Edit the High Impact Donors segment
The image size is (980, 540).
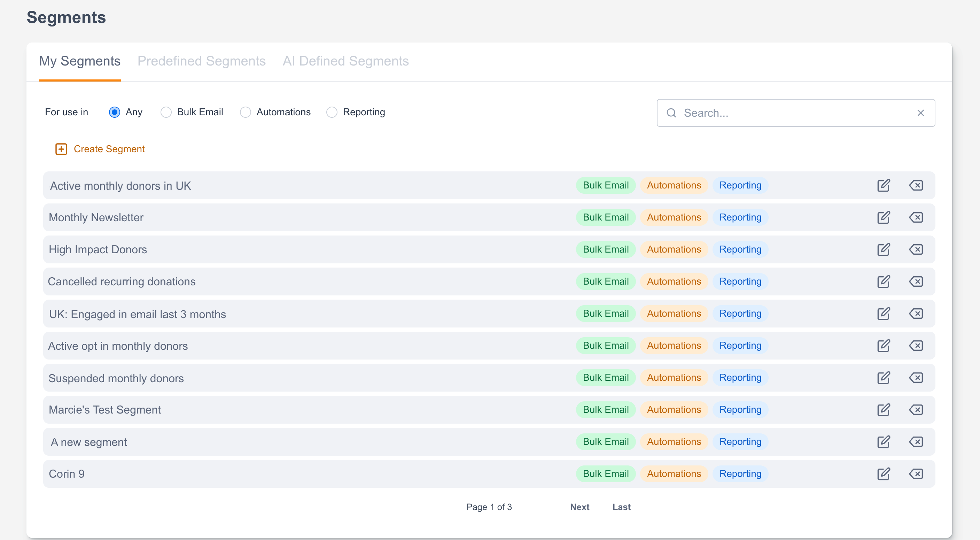click(x=884, y=249)
